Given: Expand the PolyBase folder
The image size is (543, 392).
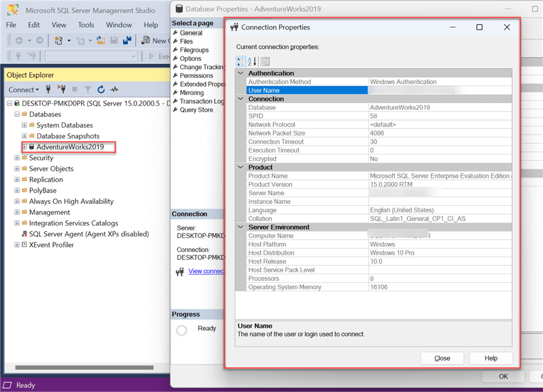Looking at the screenshot, I should [x=17, y=191].
